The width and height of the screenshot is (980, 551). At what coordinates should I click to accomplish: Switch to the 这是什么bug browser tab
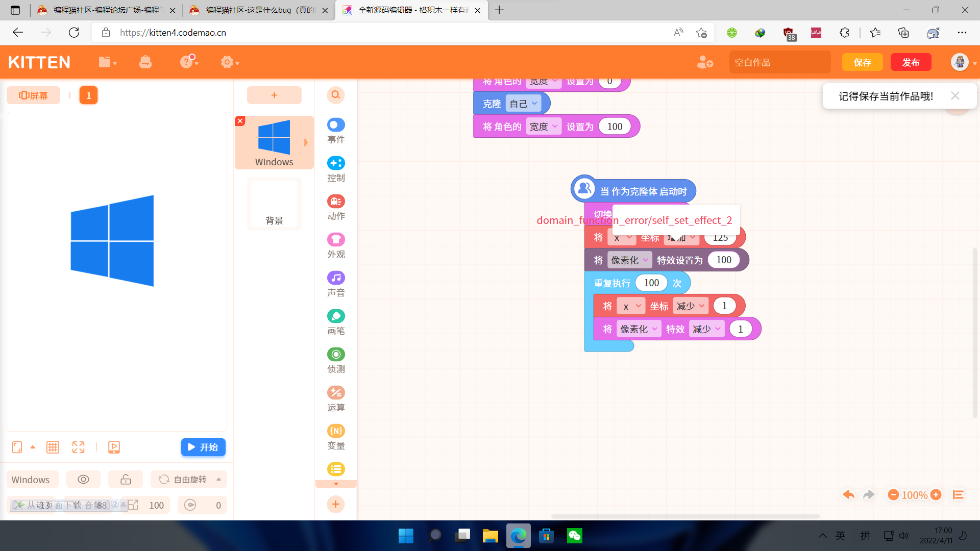[x=258, y=10]
